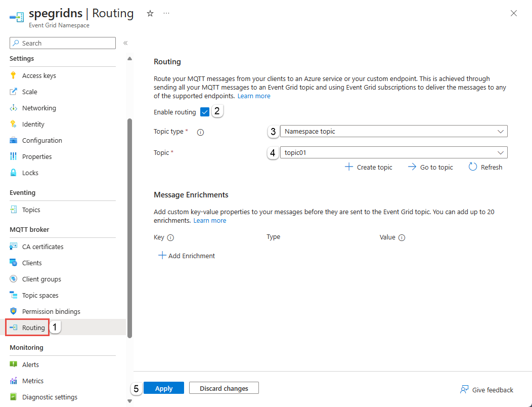Click the Identity icon in sidebar
This screenshot has width=532, height=407.
[x=13, y=124]
